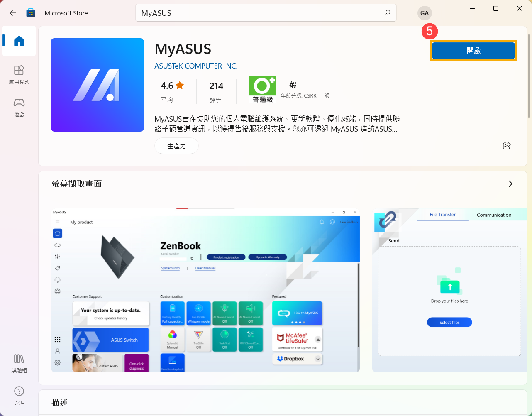Image resolution: width=532 pixels, height=416 pixels.
Task: Click the 螢幕擷取畫面 section heading
Action: click(x=77, y=184)
